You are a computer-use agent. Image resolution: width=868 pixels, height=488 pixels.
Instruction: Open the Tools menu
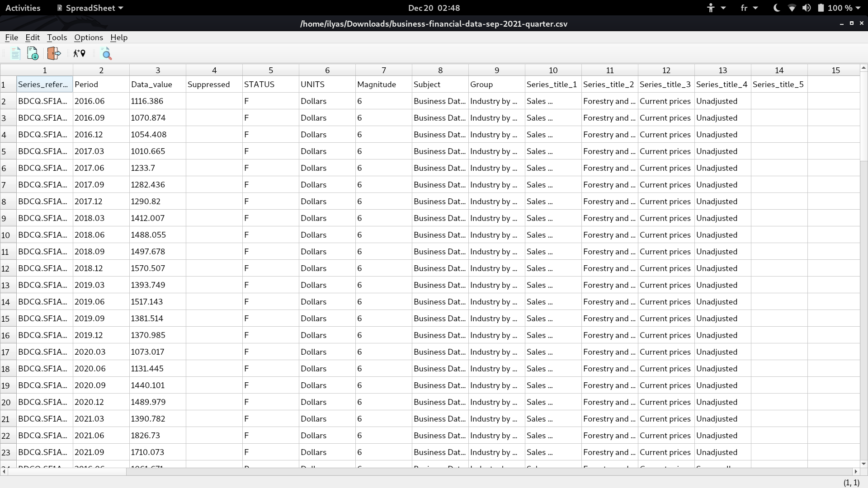click(57, 38)
